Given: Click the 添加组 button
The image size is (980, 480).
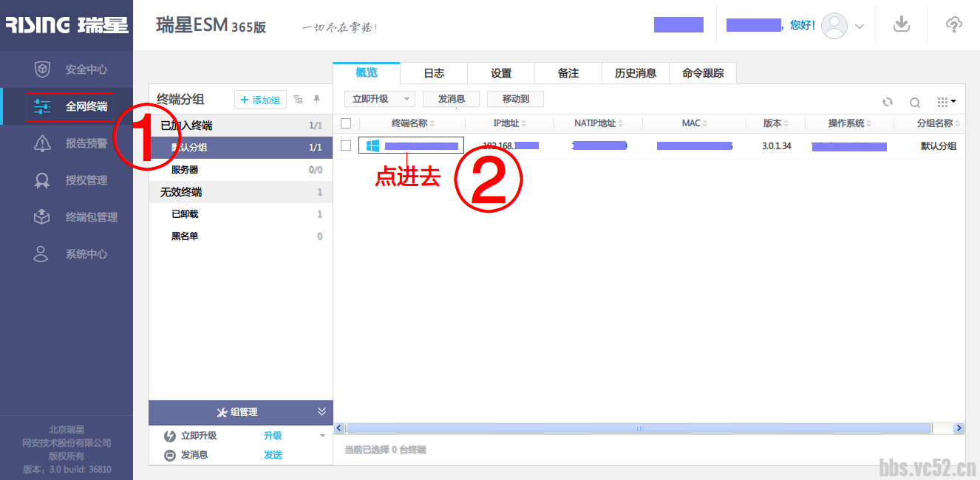Looking at the screenshot, I should tap(260, 100).
